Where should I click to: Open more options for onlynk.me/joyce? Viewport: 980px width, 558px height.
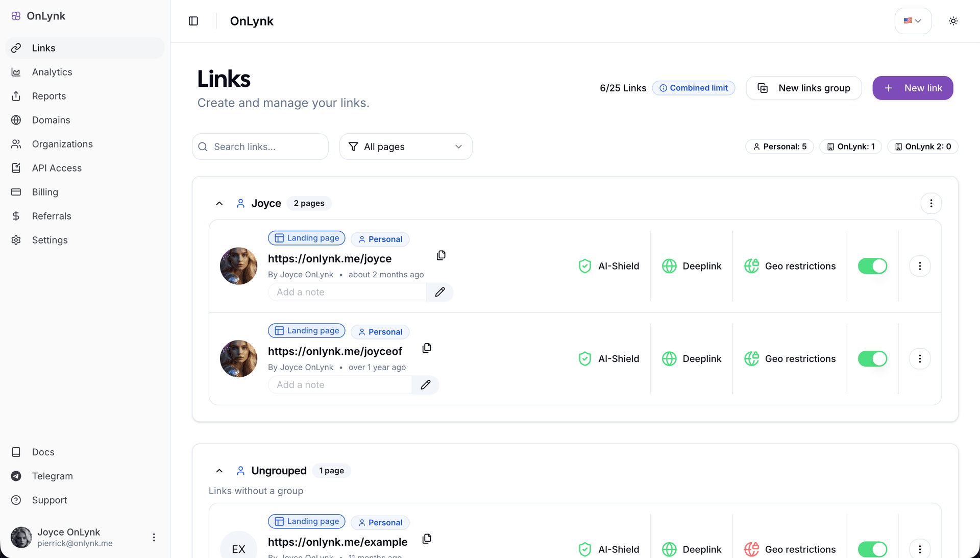click(920, 266)
